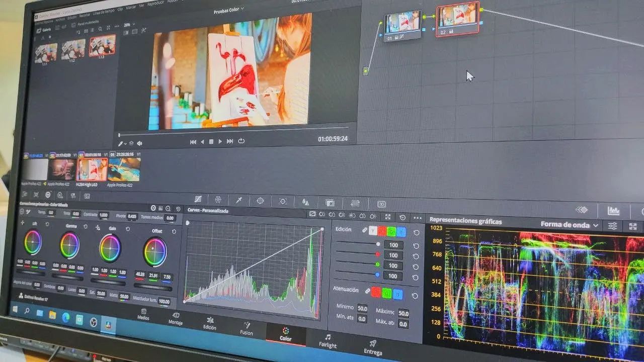The image size is (644, 362).
Task: Select gallery still 1.1.1
Action: coord(46,53)
